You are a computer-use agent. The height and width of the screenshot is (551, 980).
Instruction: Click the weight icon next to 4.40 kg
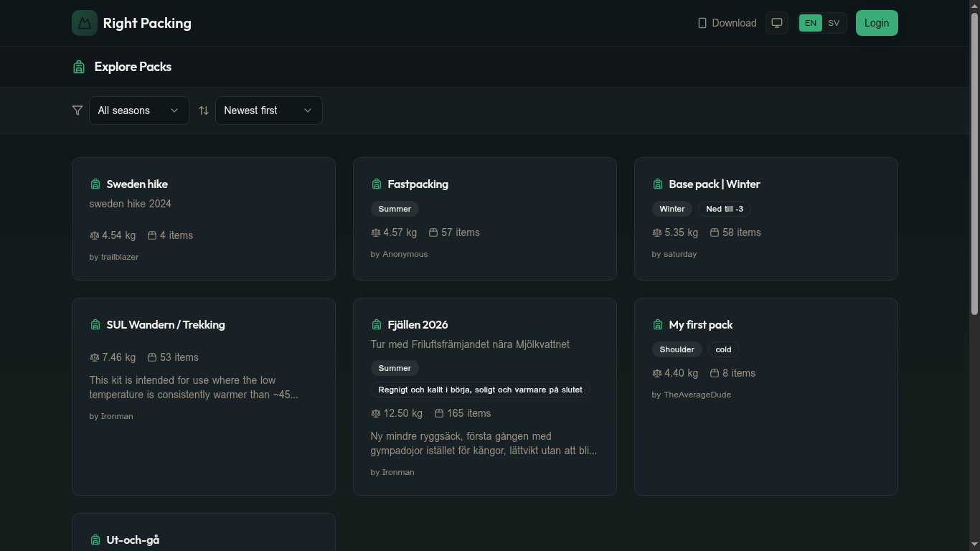[656, 373]
